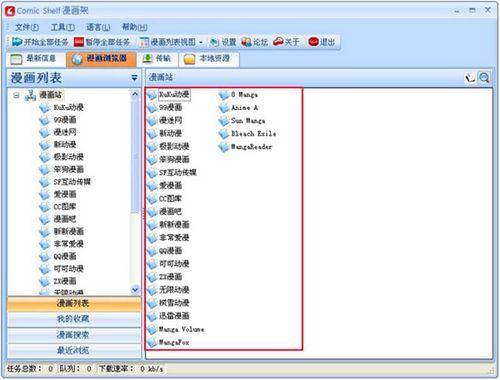Click the red 暂停全部任务 pause all icon

79,42
